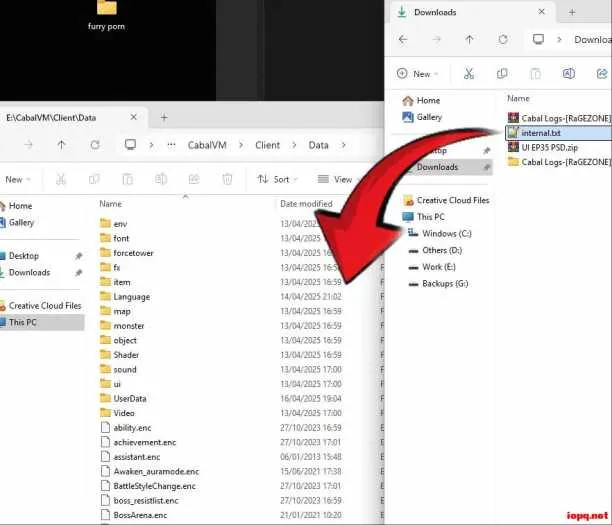
Task: Click the Cut icon in Downloads toolbar
Action: 469,73
